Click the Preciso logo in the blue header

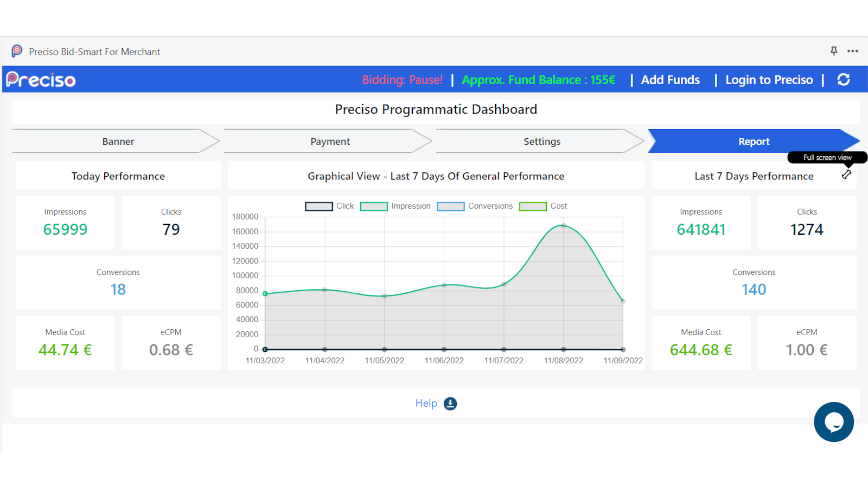tap(40, 80)
